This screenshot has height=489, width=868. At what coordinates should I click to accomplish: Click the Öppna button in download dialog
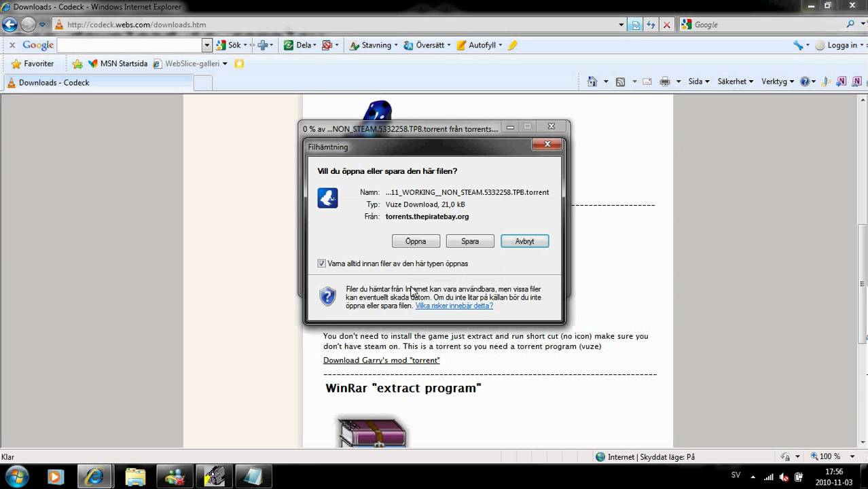point(416,241)
